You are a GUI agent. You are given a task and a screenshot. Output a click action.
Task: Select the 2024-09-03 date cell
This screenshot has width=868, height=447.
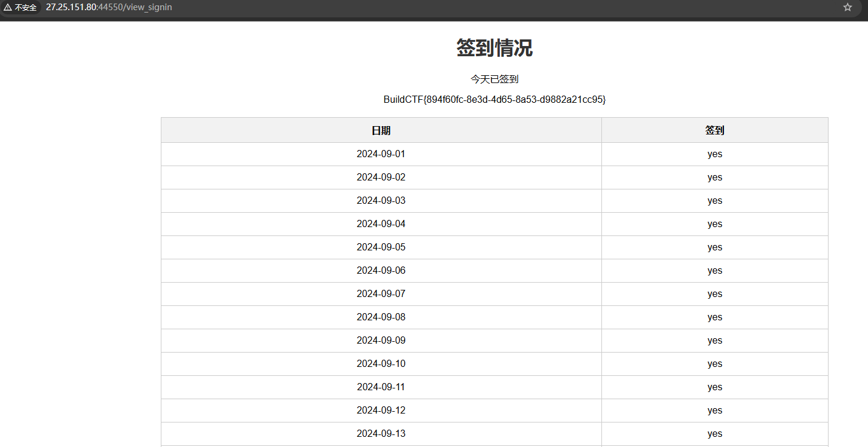[381, 201]
